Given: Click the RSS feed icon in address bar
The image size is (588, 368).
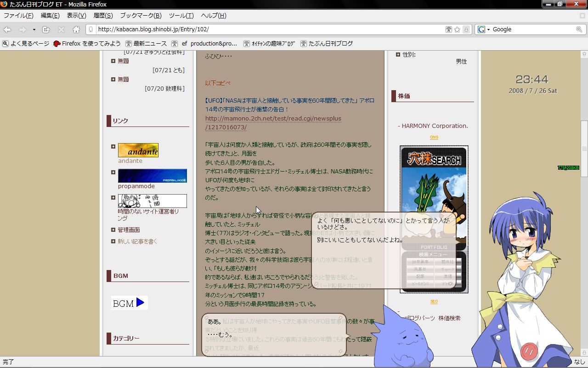Looking at the screenshot, I should [449, 29].
